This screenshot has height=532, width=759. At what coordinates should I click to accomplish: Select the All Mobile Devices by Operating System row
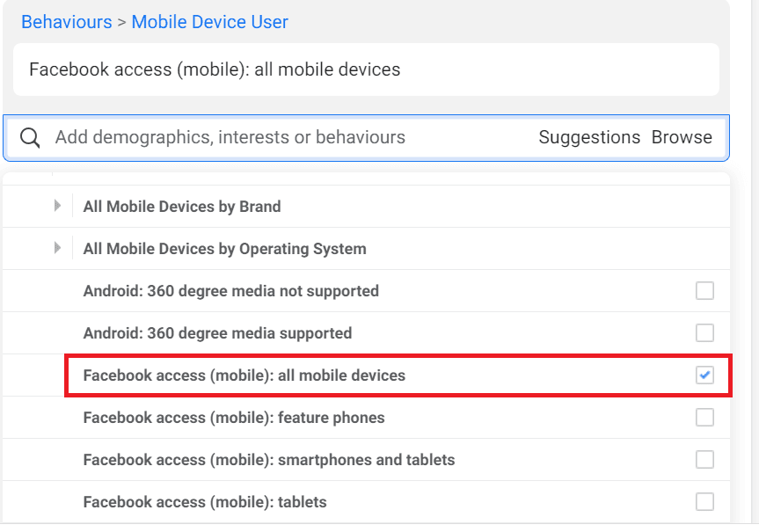[224, 248]
